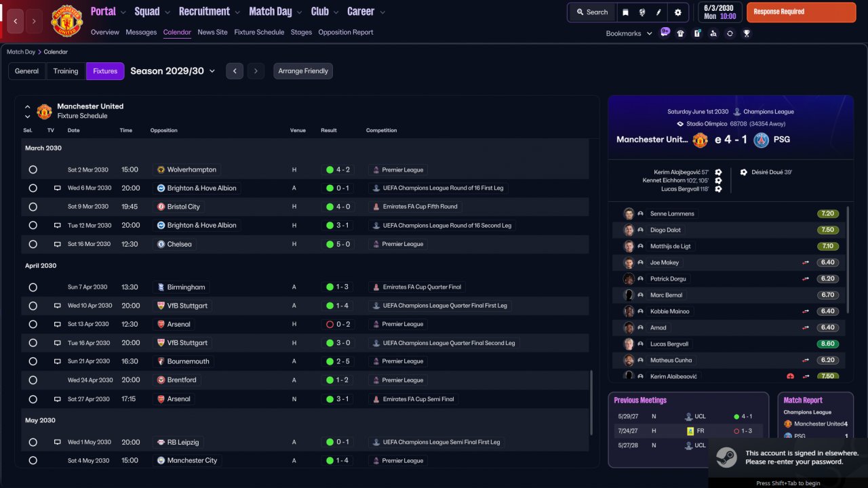Go back with the left arrow in header
The image size is (868, 488).
coord(16,21)
